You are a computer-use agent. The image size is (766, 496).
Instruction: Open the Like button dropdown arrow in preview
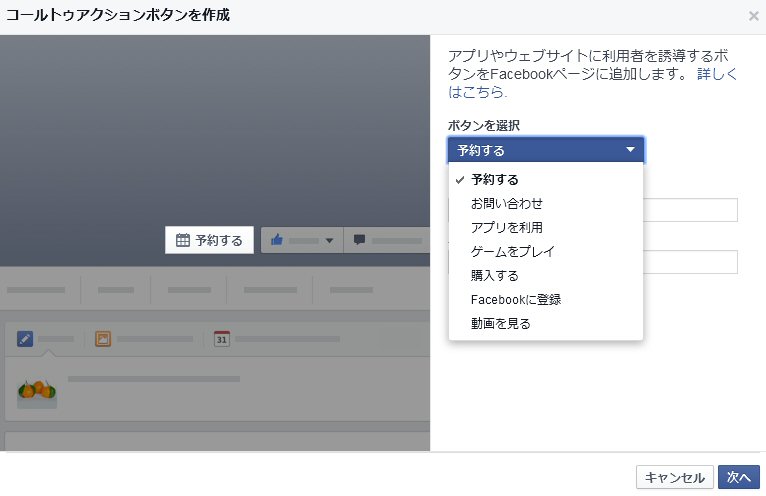coord(329,240)
